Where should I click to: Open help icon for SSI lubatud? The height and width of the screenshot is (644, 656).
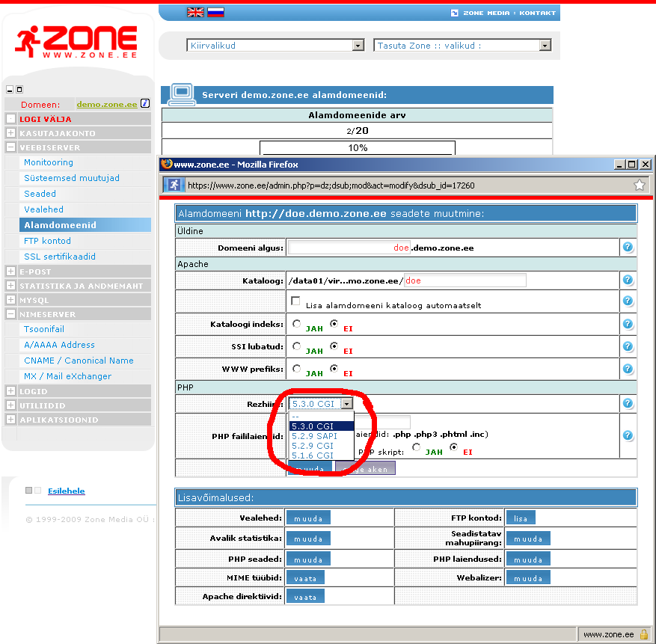tap(628, 346)
